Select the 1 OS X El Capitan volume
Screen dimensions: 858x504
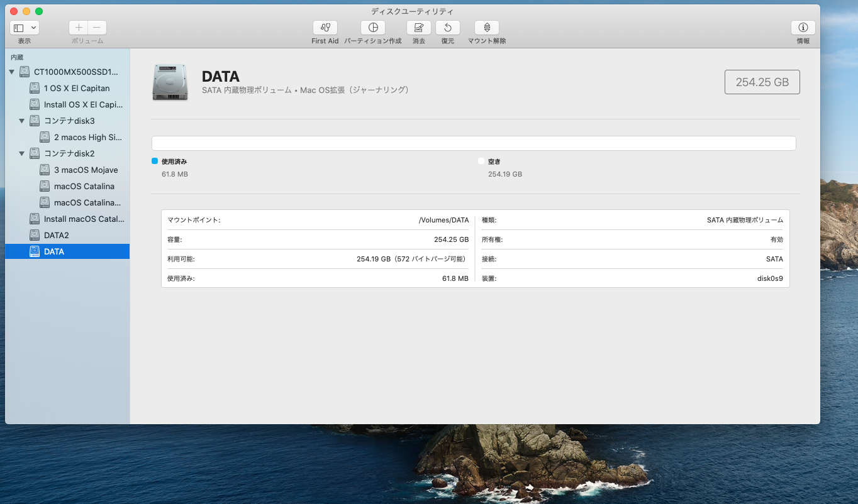click(x=67, y=88)
